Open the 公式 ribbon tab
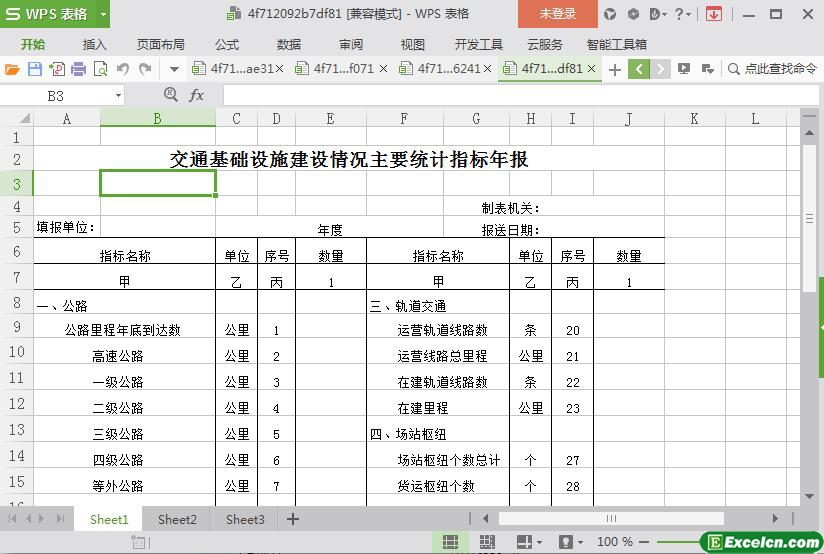 coord(227,45)
